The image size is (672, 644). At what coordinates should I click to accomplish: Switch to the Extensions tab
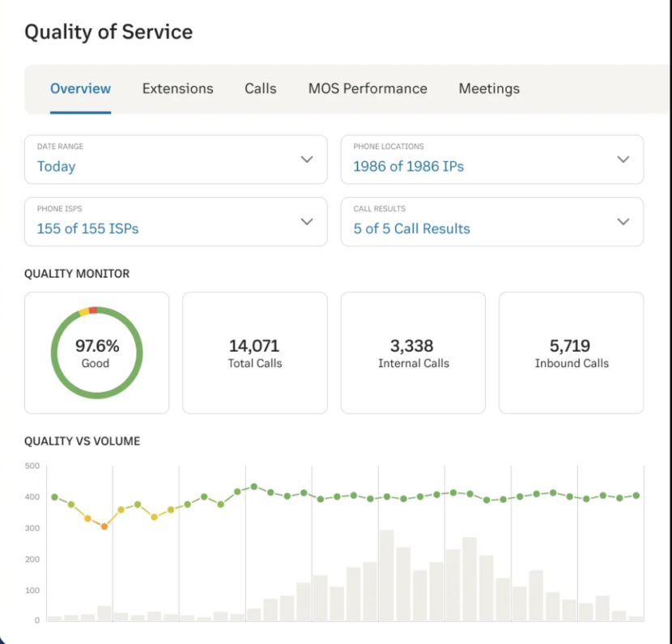click(177, 88)
